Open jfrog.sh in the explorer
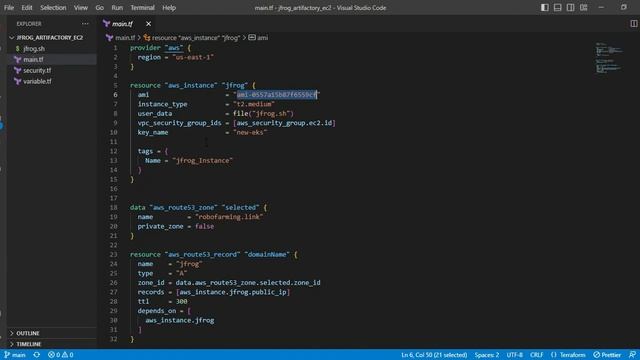This screenshot has width=640, height=360. 34,49
